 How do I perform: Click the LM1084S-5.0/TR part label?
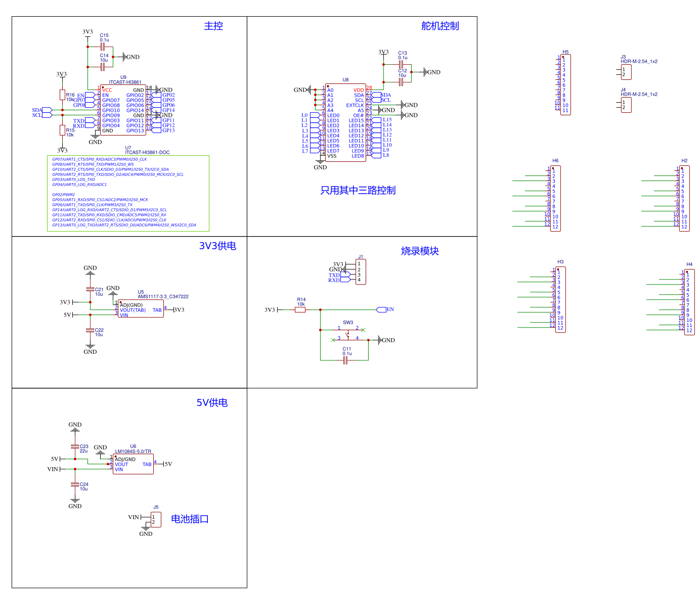click(x=133, y=451)
